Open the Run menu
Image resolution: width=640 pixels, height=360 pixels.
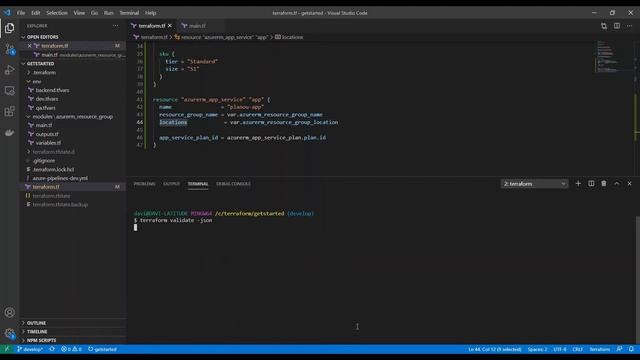tap(109, 13)
